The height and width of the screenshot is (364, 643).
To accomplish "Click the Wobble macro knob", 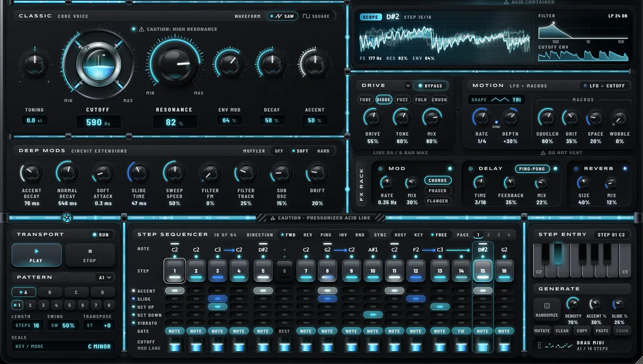I will click(x=620, y=117).
